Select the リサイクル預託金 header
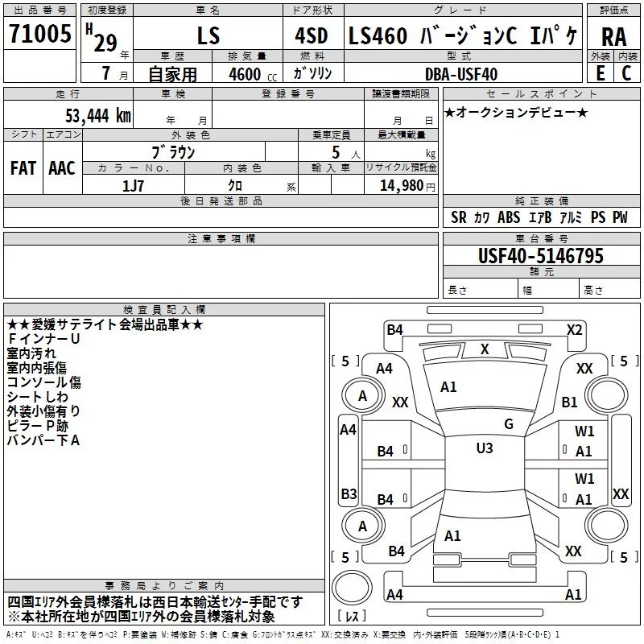644x644 pixels. point(401,167)
